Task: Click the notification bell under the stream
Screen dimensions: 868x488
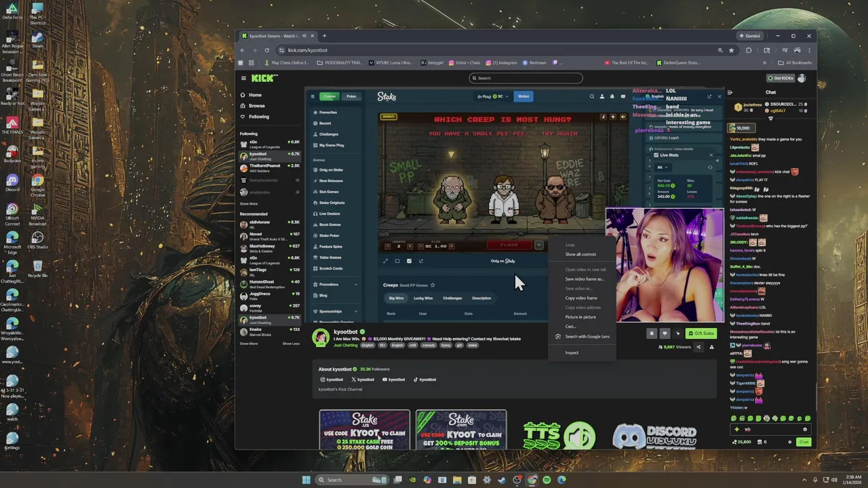Action: (x=652, y=333)
